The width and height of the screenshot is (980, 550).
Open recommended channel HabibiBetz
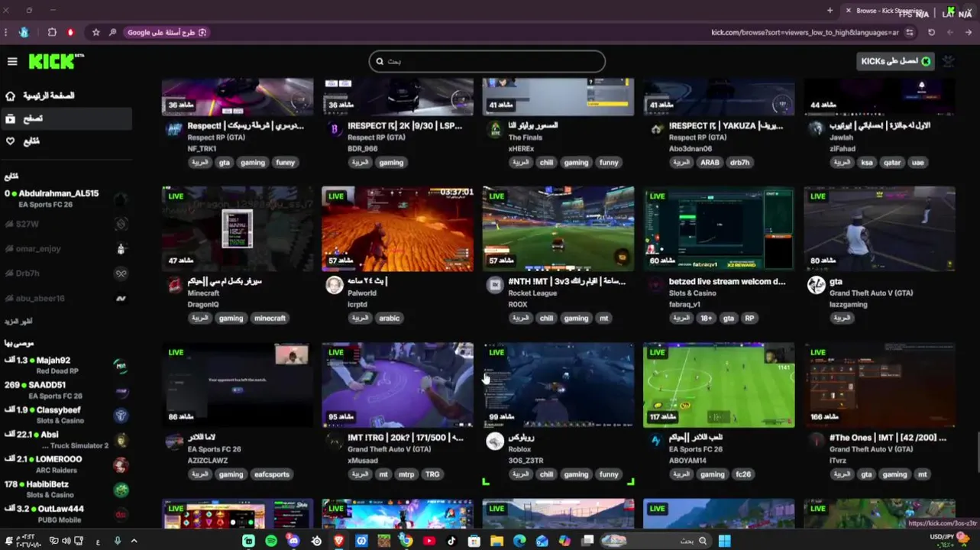[x=66, y=489]
